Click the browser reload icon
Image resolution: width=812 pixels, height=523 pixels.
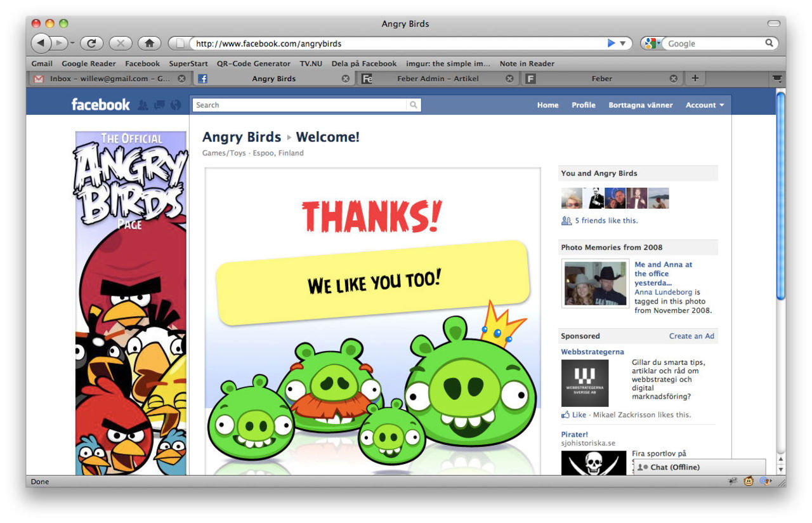91,43
